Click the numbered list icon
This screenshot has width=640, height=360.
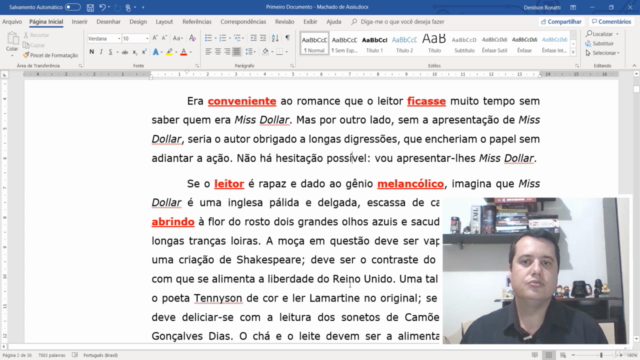(x=222, y=38)
